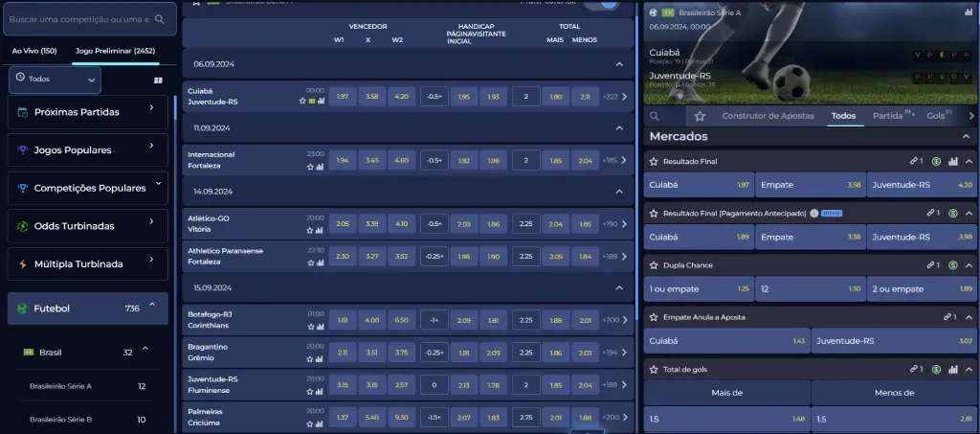Select the Construtor de Apostas tab
Image resolution: width=980 pixels, height=434 pixels.
click(768, 116)
